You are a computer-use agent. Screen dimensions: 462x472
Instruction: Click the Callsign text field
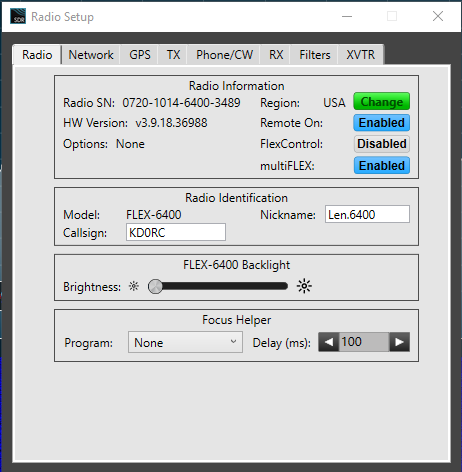pos(176,232)
